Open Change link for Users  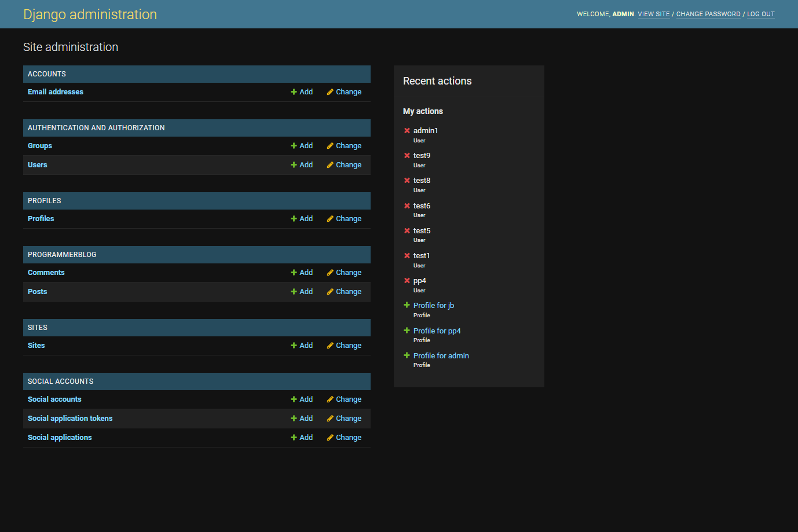(344, 165)
